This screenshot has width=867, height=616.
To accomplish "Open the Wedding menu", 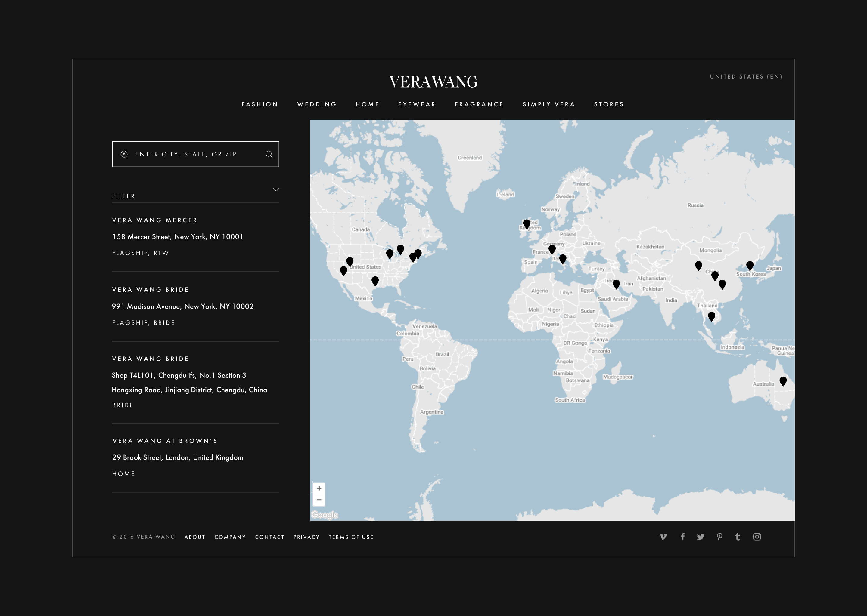I will 317,104.
